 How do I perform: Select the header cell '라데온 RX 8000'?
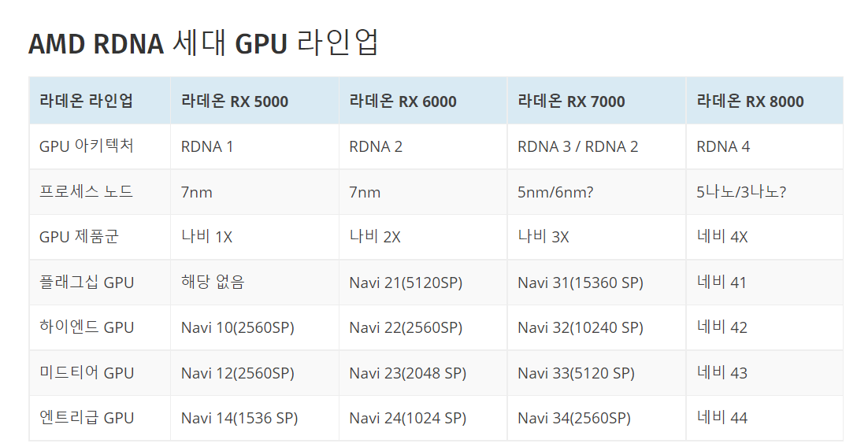click(765, 101)
